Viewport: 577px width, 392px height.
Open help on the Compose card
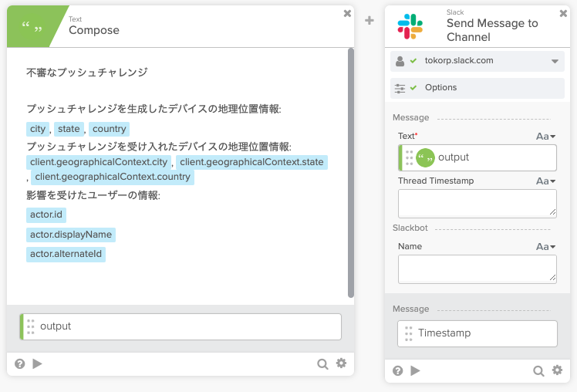click(19, 363)
